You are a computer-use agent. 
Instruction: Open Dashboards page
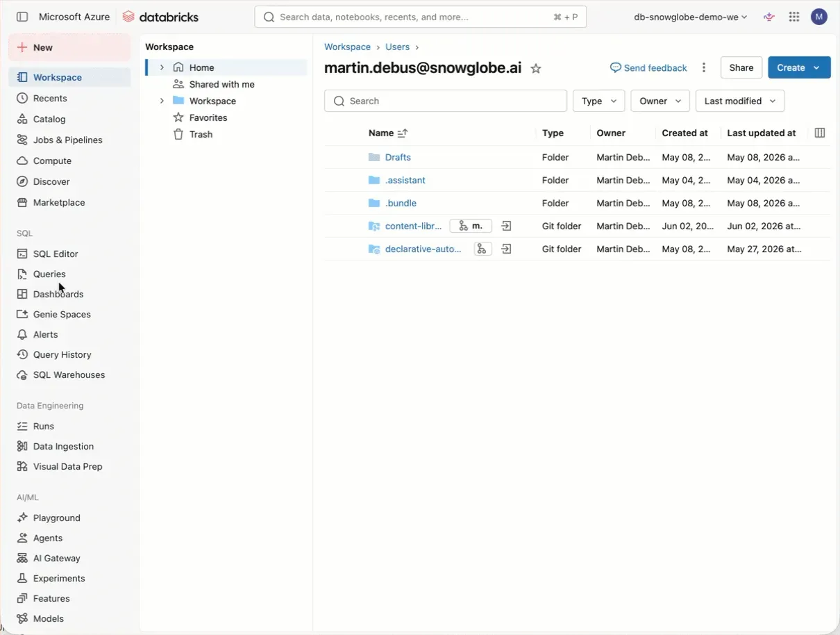pos(69,294)
